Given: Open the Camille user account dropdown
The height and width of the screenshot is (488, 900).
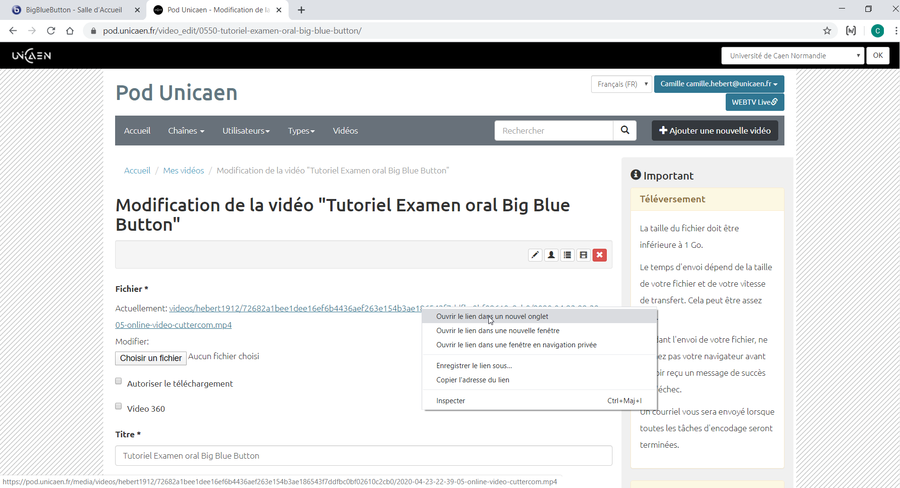Looking at the screenshot, I should [719, 84].
